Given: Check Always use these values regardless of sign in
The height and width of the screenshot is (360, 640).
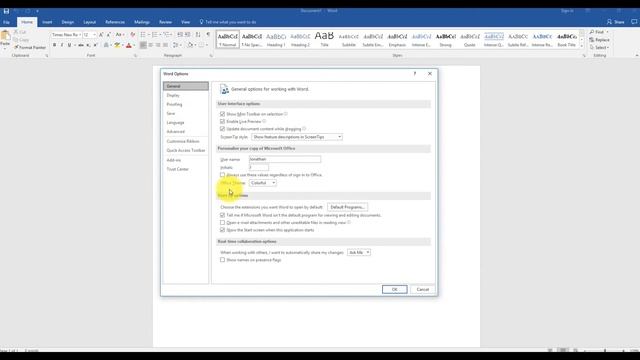Looking at the screenshot, I should [x=222, y=175].
